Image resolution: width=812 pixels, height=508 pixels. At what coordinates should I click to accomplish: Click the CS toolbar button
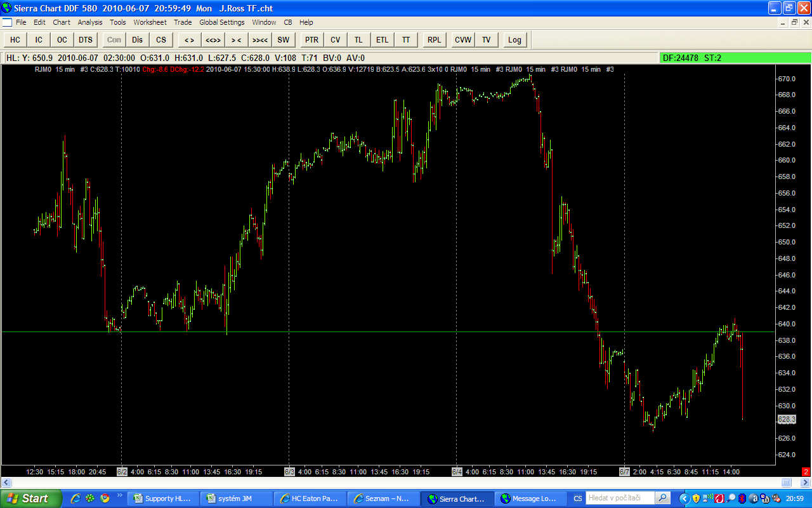coord(161,39)
